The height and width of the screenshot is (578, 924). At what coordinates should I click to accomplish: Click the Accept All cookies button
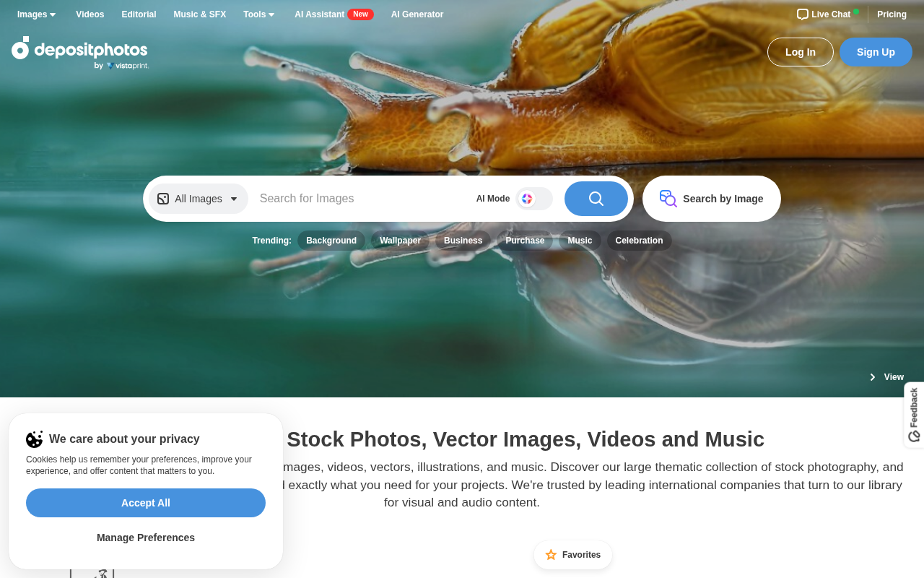[x=146, y=503]
